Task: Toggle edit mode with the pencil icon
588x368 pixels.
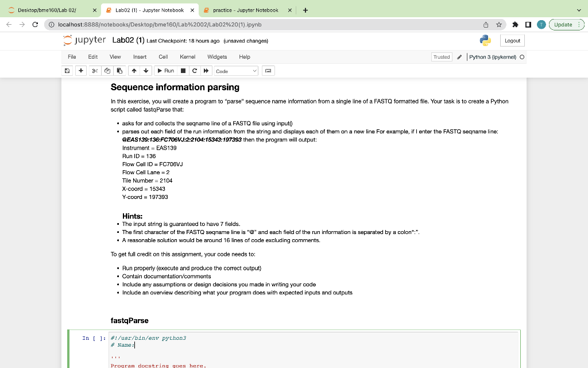Action: pos(458,57)
